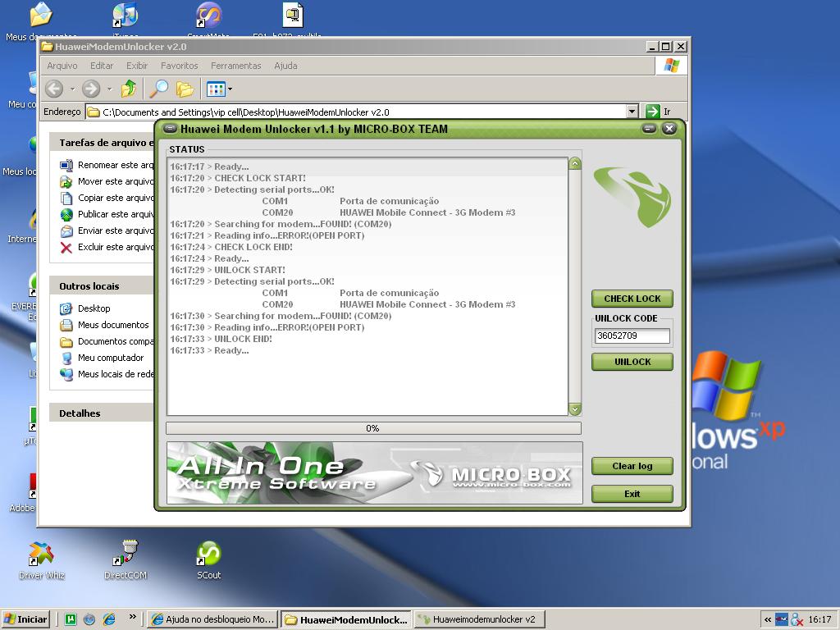Open the SCout desktop shortcut

(208, 555)
